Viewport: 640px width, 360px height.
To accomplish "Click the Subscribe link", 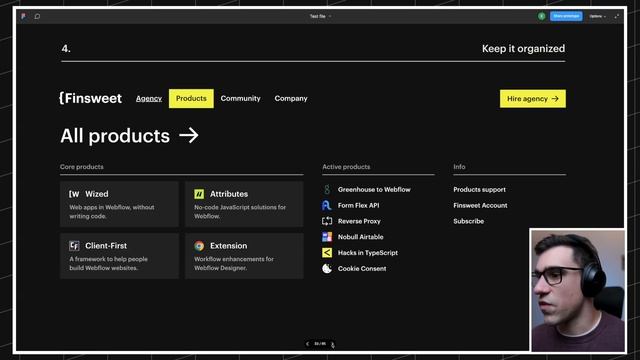I will pyautogui.click(x=469, y=221).
